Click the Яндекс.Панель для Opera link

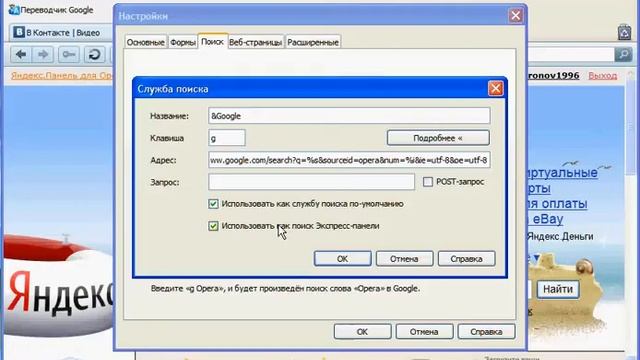[x=61, y=76]
